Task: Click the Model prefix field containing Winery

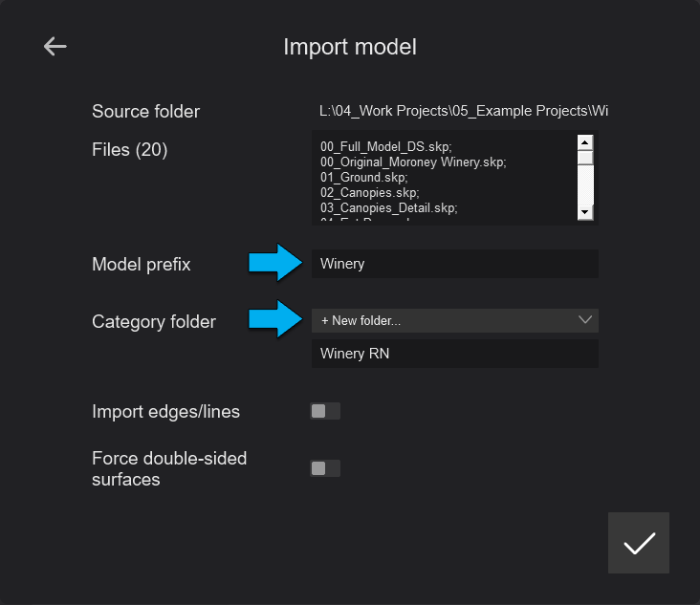Action: (454, 264)
